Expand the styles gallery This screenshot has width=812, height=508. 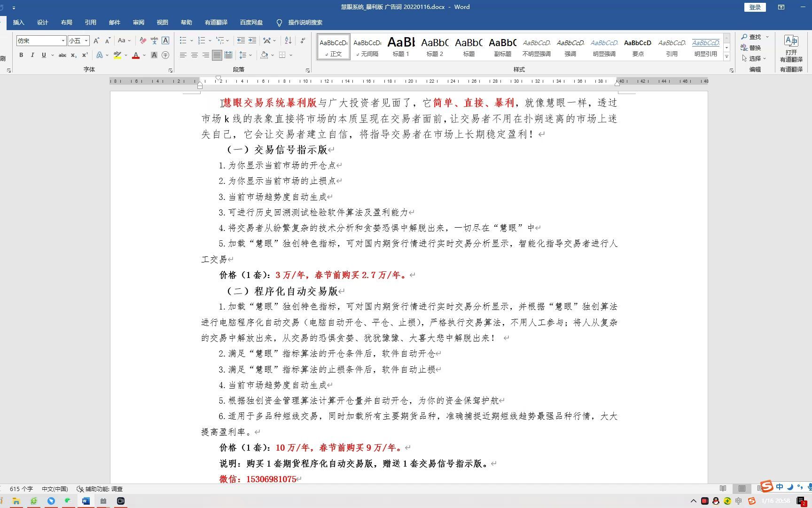click(x=726, y=57)
